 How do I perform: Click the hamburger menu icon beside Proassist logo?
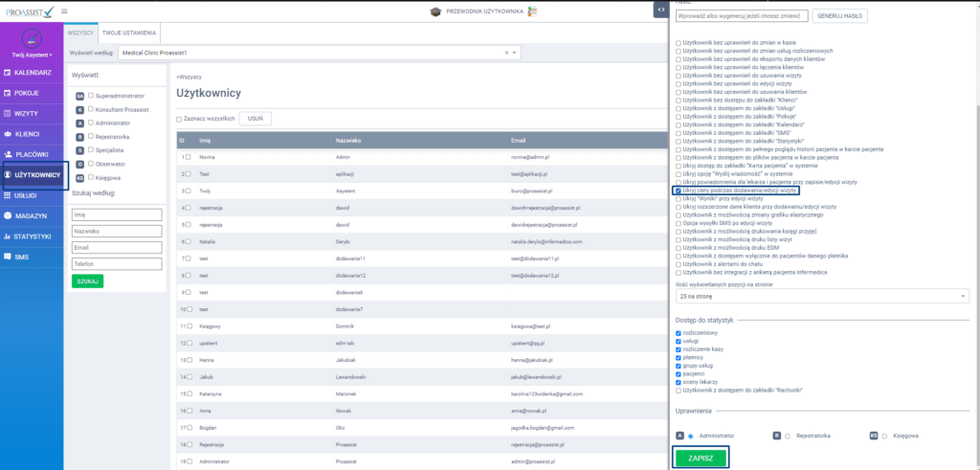tap(64, 11)
